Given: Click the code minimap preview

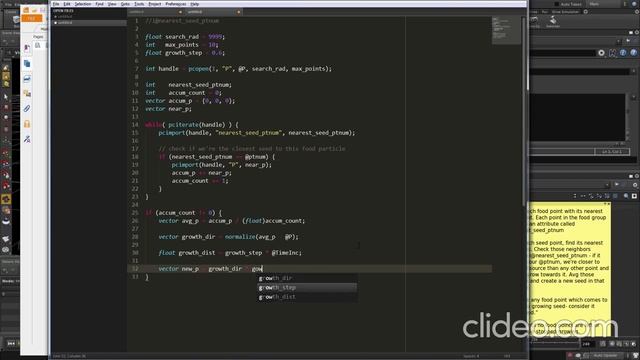Looking at the screenshot, I should pos(506,31).
